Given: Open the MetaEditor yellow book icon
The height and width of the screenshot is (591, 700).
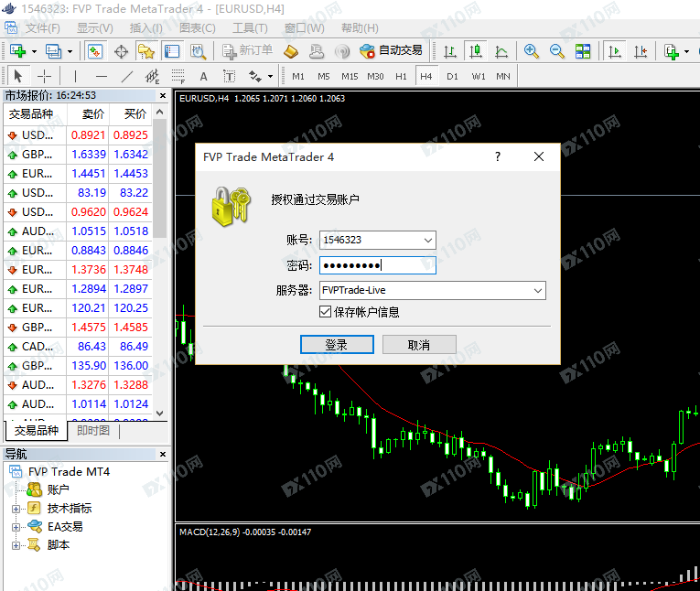Looking at the screenshot, I should tap(291, 51).
